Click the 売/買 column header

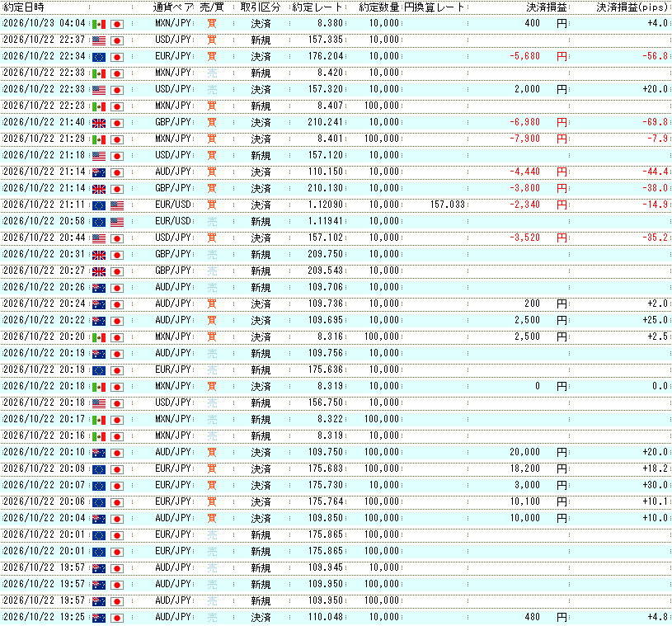click(x=212, y=7)
